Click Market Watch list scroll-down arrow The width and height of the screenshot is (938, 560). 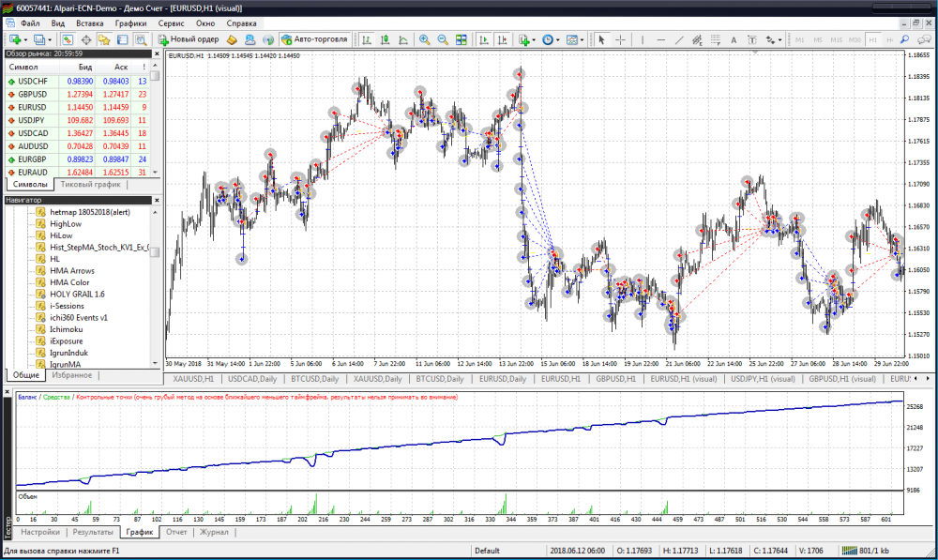(155, 173)
